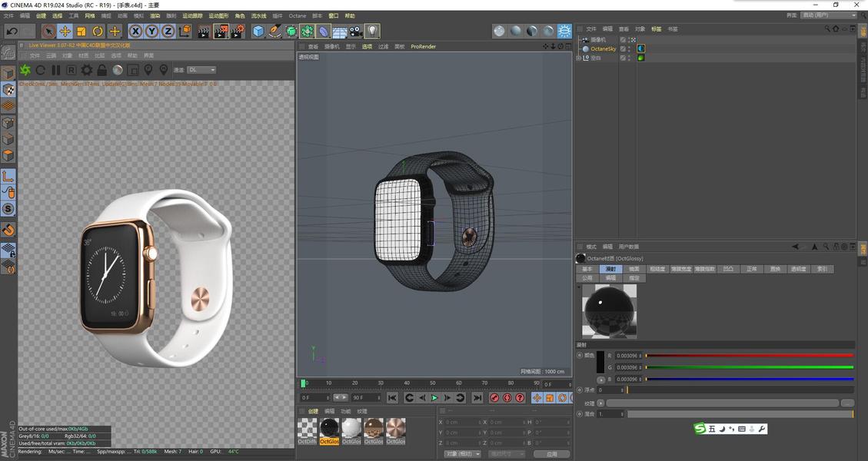Viewport: 868px width, 461px height.
Task: Toggle the X axis lock
Action: coord(135,31)
